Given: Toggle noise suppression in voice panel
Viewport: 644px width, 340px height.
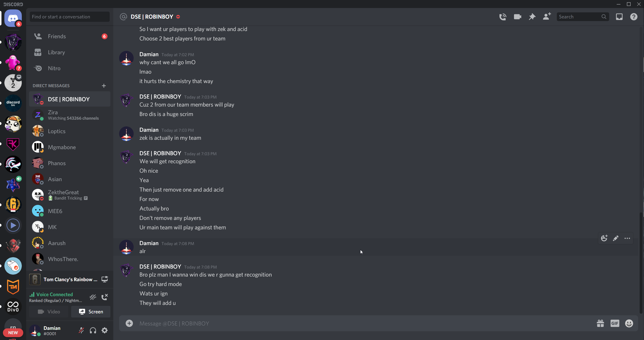Looking at the screenshot, I should coord(93,297).
